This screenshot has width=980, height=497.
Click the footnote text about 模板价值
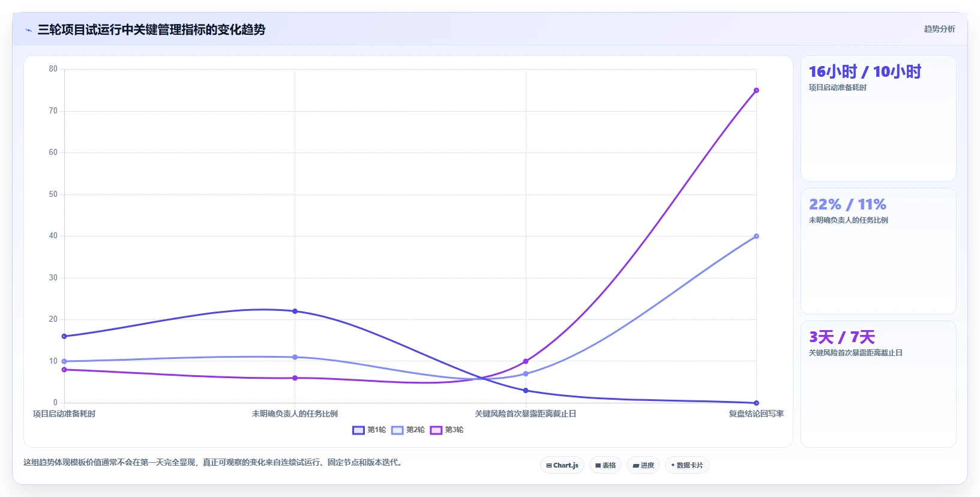pyautogui.click(x=214, y=462)
